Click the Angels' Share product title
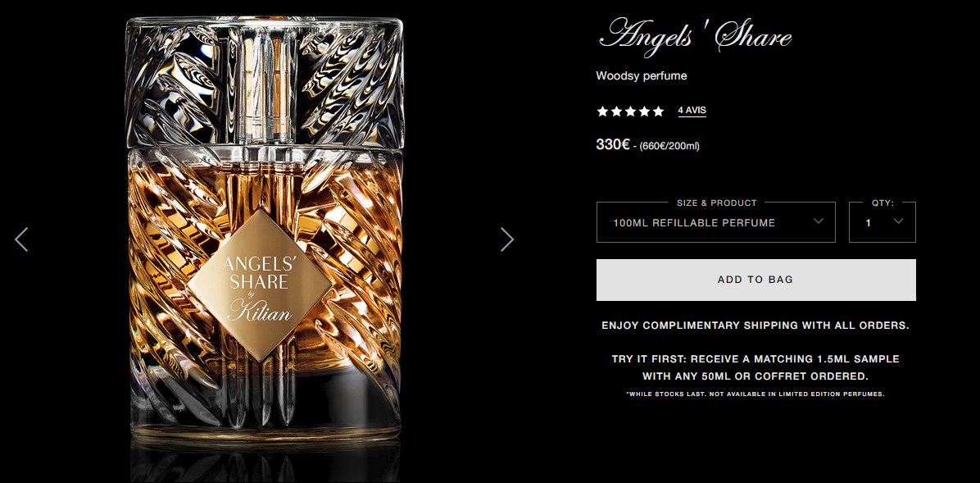 click(695, 35)
